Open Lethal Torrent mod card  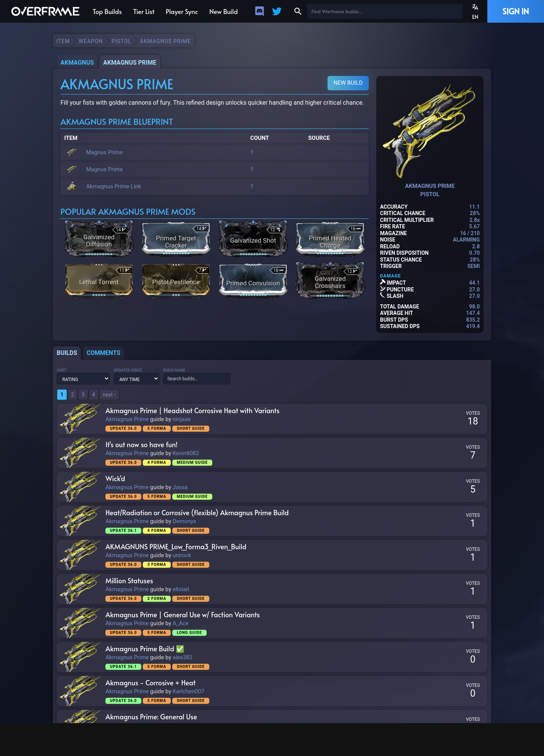[99, 280]
